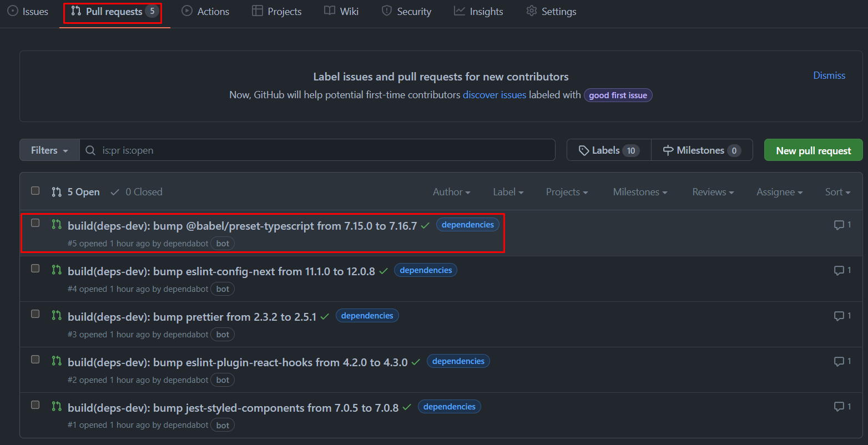Click open-PR icon of eslint-plugin-react-hooks row

(56, 361)
